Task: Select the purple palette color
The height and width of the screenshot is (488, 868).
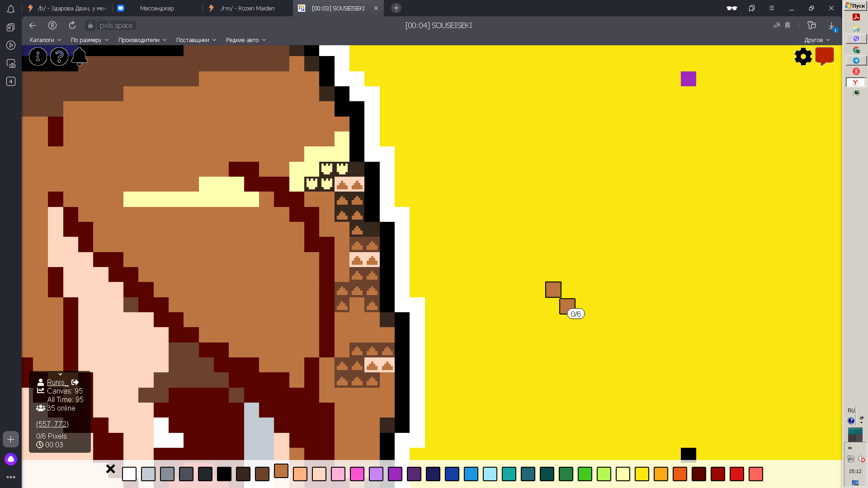Action: pos(395,474)
